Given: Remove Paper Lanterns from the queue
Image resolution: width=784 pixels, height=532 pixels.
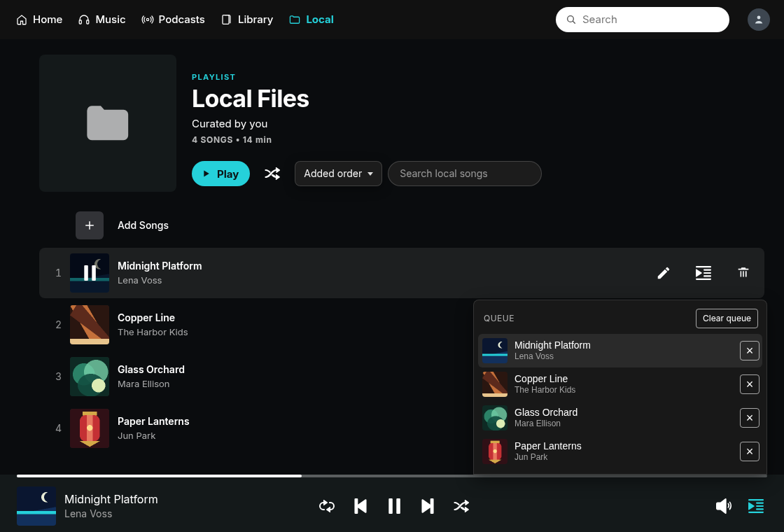Looking at the screenshot, I should point(750,451).
